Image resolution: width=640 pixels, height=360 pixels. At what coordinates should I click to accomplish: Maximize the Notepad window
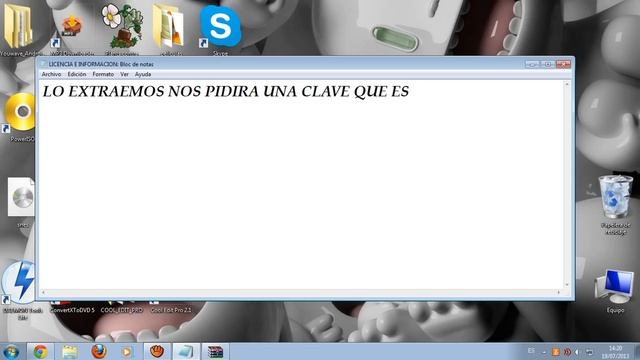pyautogui.click(x=548, y=64)
